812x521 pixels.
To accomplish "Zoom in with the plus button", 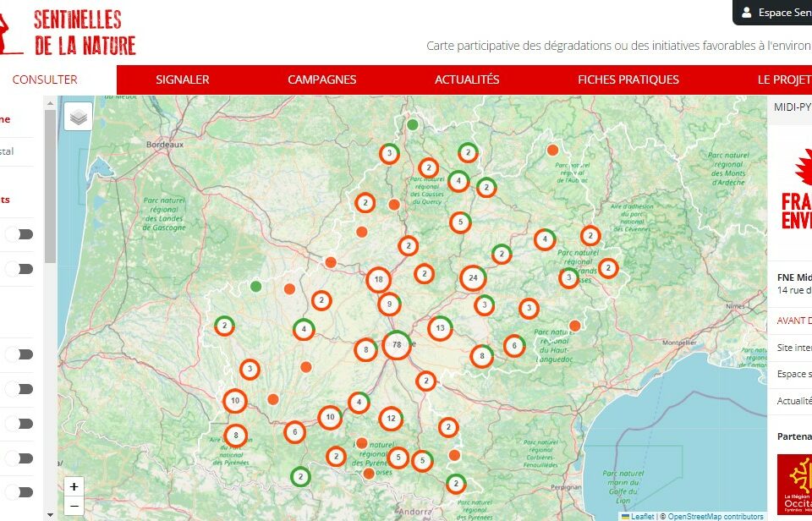I will [x=74, y=487].
